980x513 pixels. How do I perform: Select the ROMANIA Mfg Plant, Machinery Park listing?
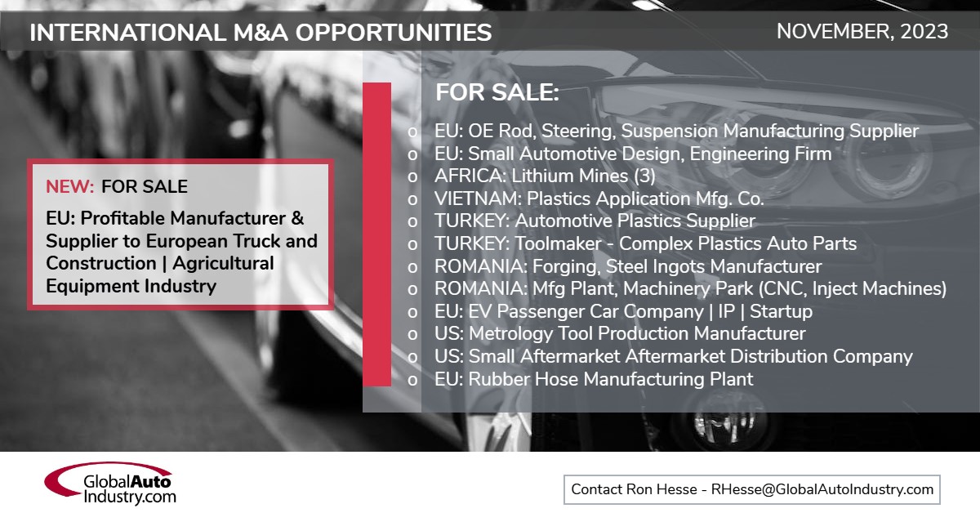690,288
